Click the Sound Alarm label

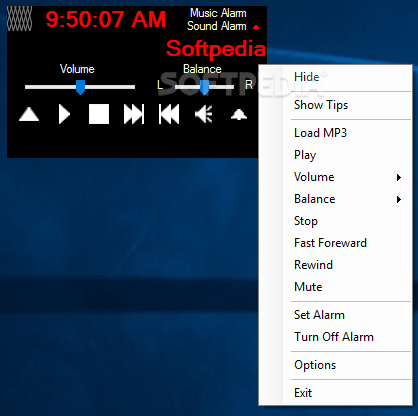click(x=217, y=26)
